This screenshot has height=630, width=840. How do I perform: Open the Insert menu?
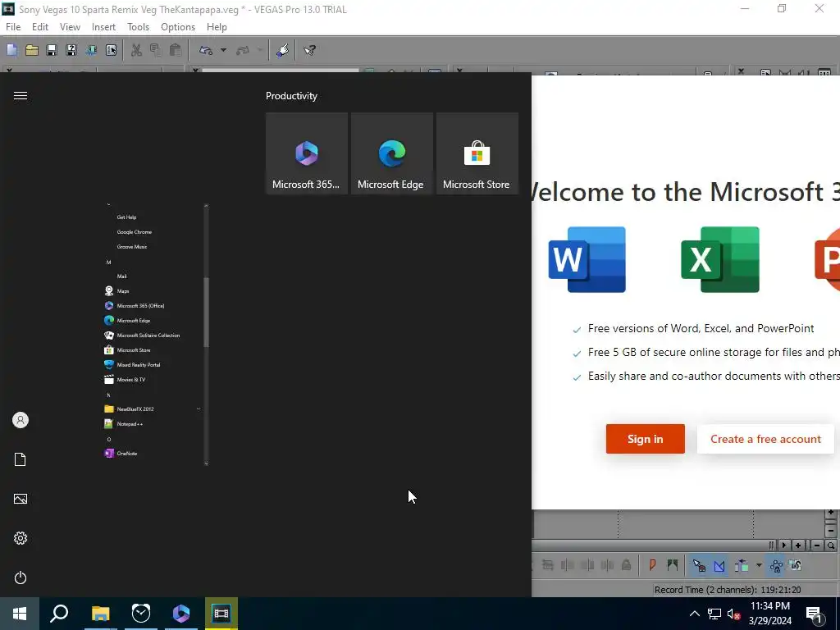(x=103, y=27)
